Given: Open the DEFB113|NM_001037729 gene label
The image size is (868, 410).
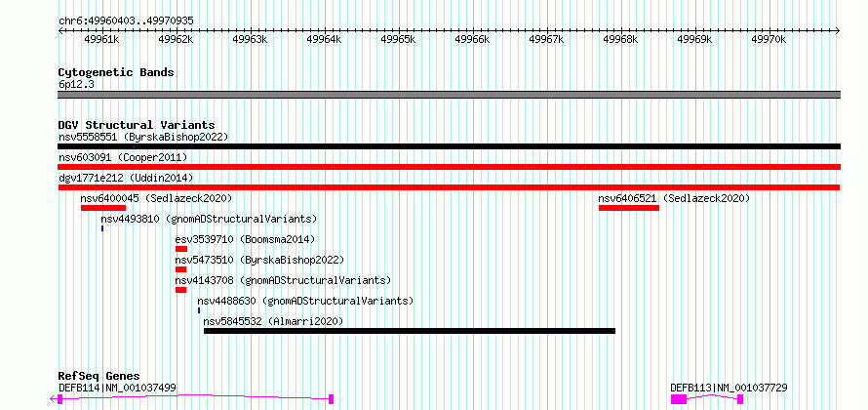Looking at the screenshot, I should (x=729, y=388).
